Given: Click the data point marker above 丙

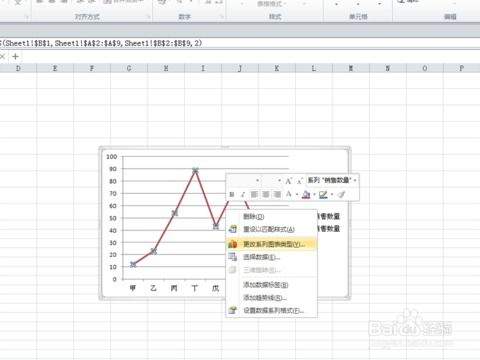Looking at the screenshot, I should (175, 213).
